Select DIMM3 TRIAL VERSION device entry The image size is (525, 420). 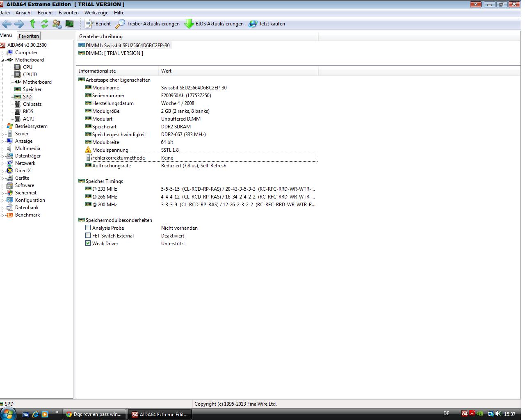(114, 53)
